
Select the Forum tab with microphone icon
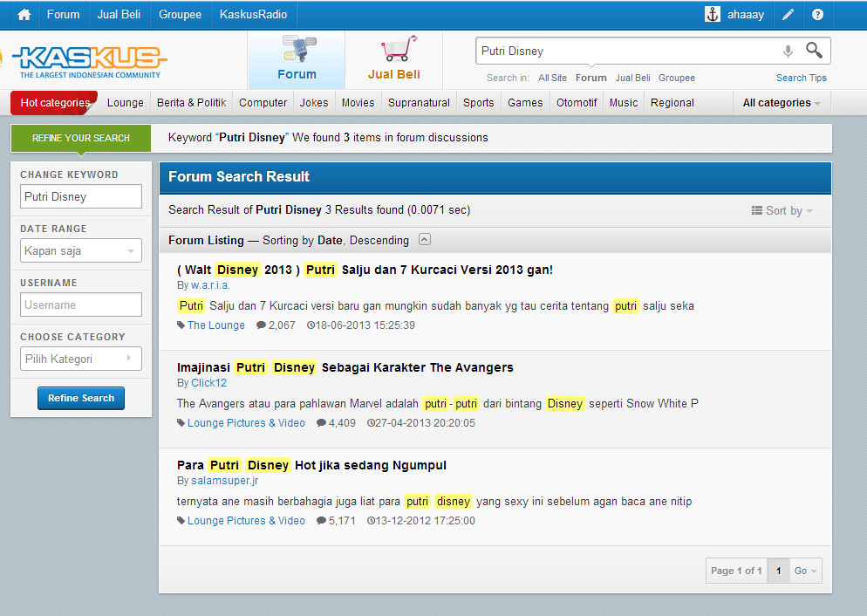(x=297, y=59)
